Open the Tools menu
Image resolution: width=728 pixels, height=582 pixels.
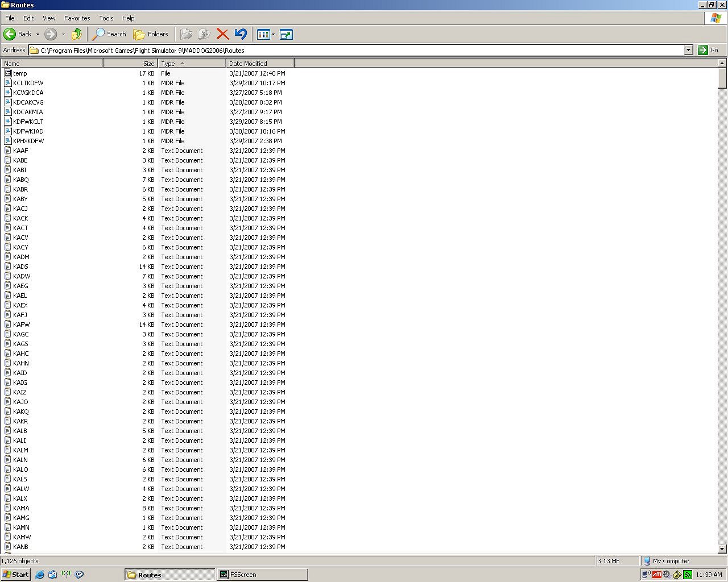coord(106,18)
